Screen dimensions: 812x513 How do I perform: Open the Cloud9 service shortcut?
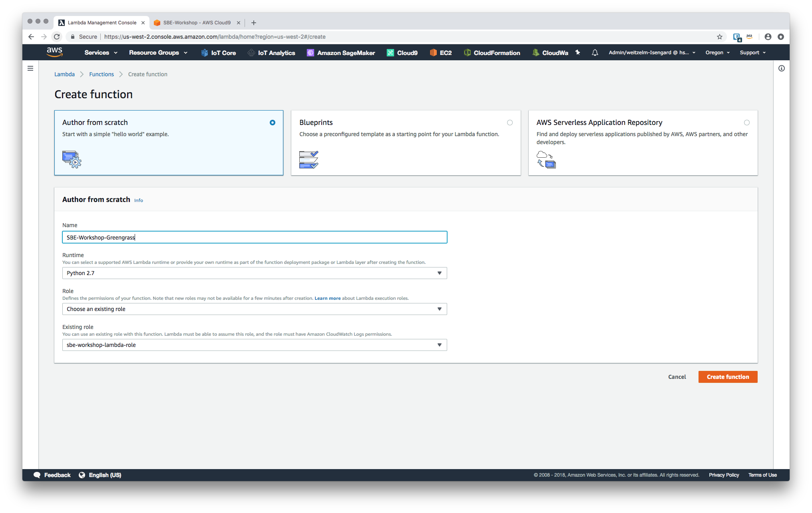pos(402,53)
